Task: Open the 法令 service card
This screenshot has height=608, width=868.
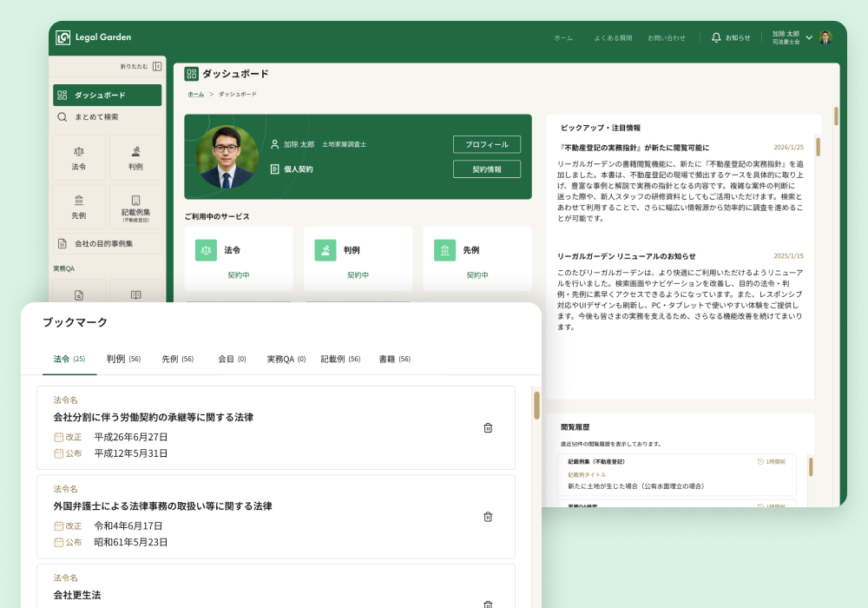Action: click(x=239, y=259)
